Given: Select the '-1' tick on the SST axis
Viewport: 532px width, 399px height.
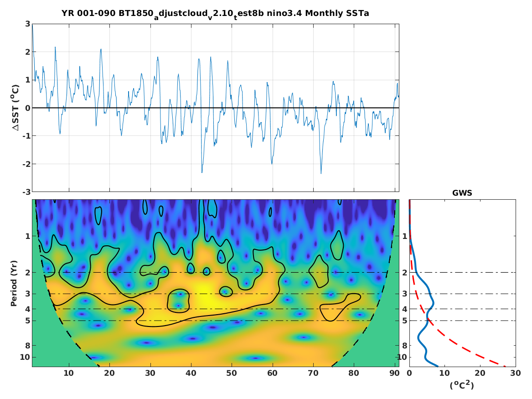Looking at the screenshot, I should point(26,136).
